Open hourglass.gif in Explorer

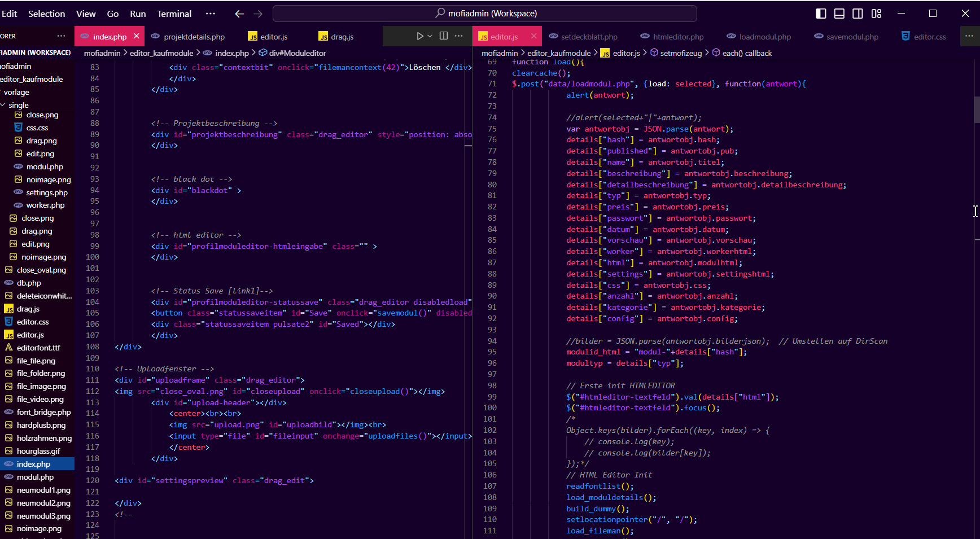[x=37, y=451]
